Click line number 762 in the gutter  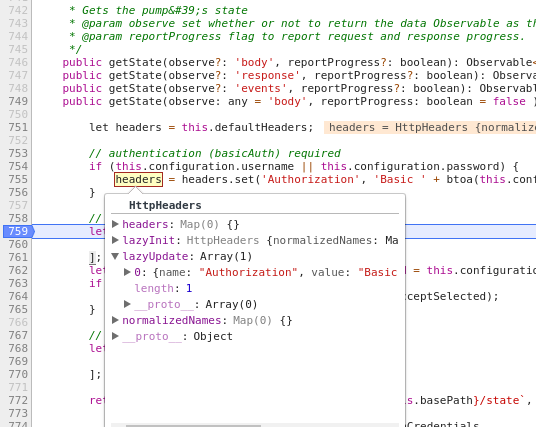18,270
